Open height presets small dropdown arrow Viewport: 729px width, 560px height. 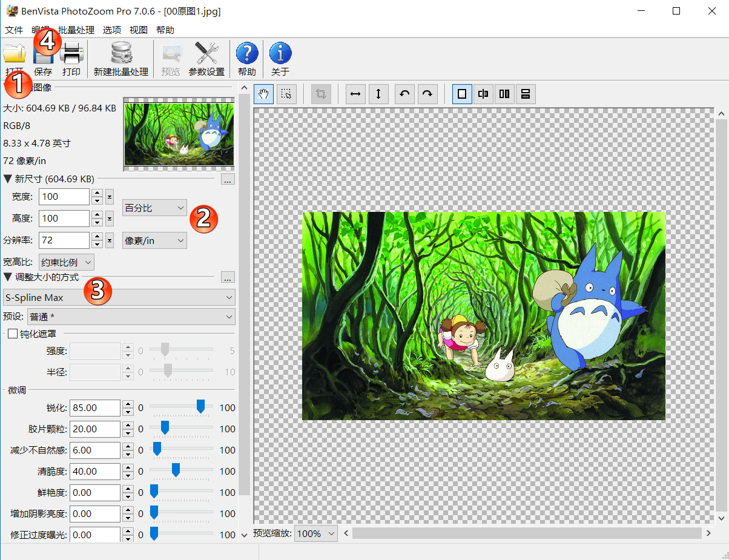click(x=110, y=219)
